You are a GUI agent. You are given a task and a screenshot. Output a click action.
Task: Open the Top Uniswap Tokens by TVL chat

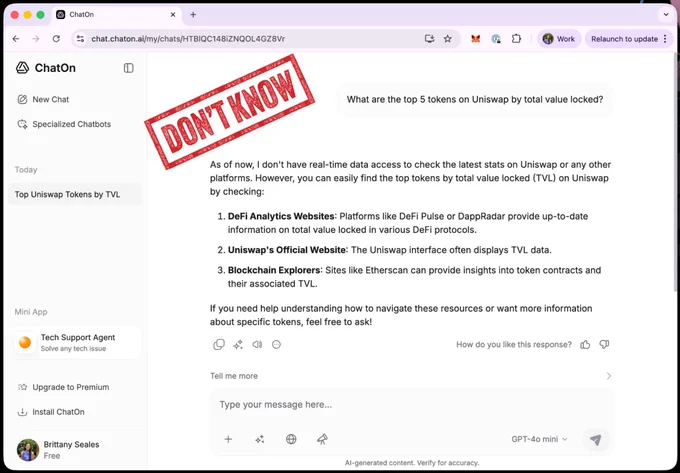tap(75, 194)
